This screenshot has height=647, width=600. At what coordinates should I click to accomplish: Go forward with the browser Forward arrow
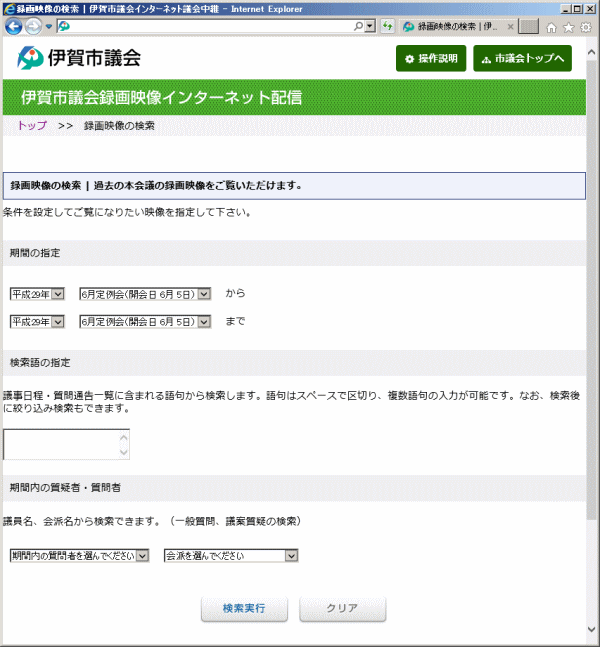tap(33, 27)
